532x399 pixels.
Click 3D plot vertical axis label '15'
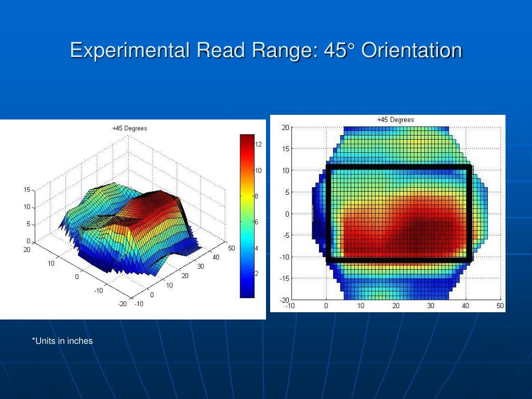(x=27, y=190)
